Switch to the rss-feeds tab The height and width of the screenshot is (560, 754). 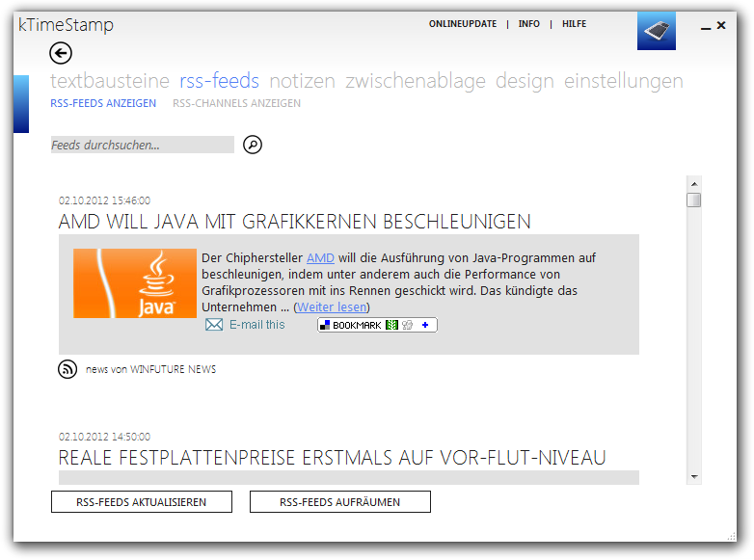pyautogui.click(x=219, y=81)
